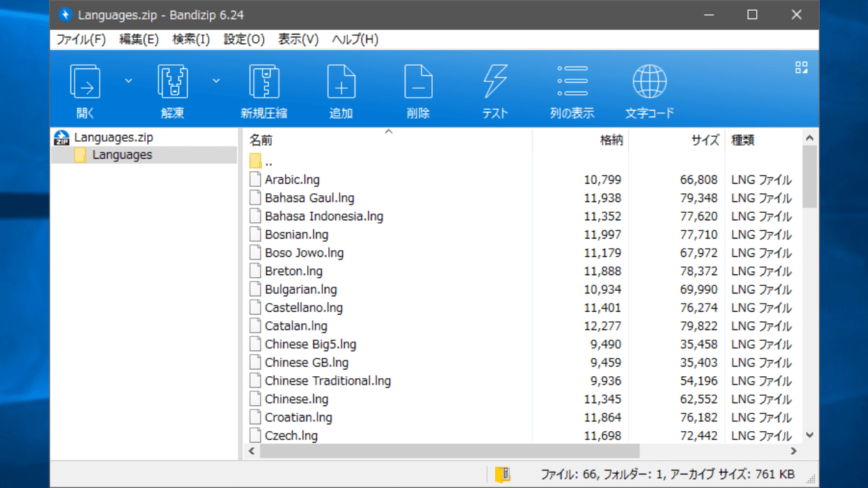Expand the dropdown arrow next to 開く
The height and width of the screenshot is (488, 868).
tap(128, 81)
